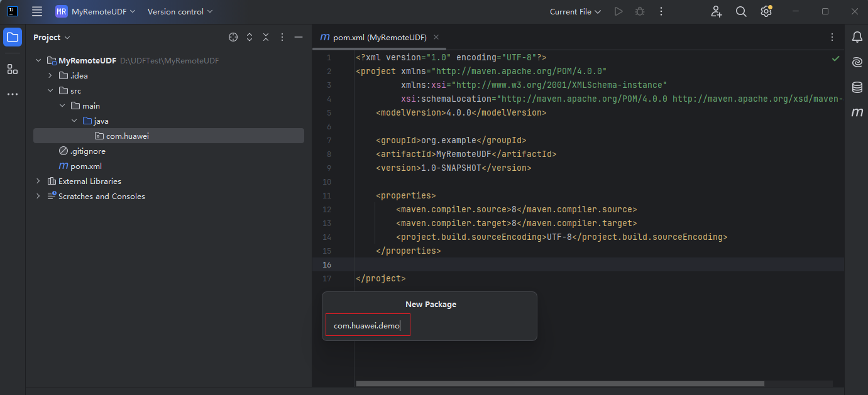Collapse the main folder

coord(62,106)
